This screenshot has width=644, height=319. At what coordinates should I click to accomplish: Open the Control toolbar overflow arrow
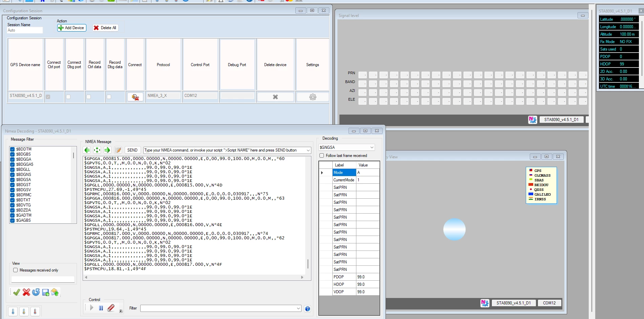click(x=121, y=311)
